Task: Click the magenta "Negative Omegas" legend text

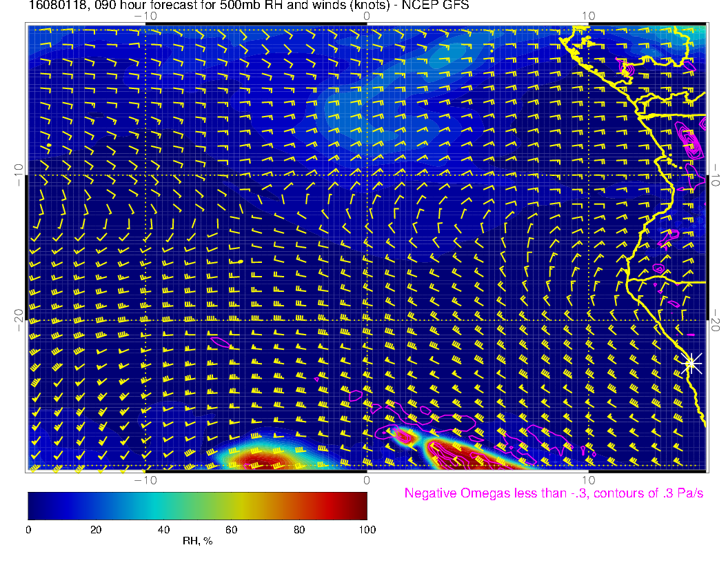Action: 554,493
